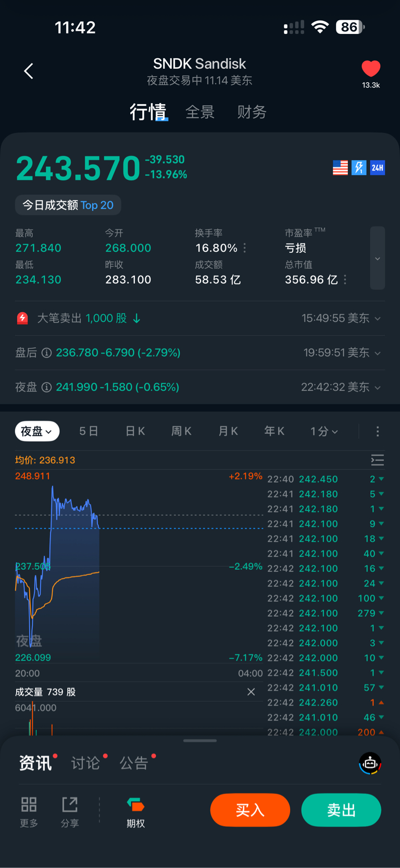Tap the 22:42 242.260 tick row
Screen dimensions: 400x868
point(326,703)
